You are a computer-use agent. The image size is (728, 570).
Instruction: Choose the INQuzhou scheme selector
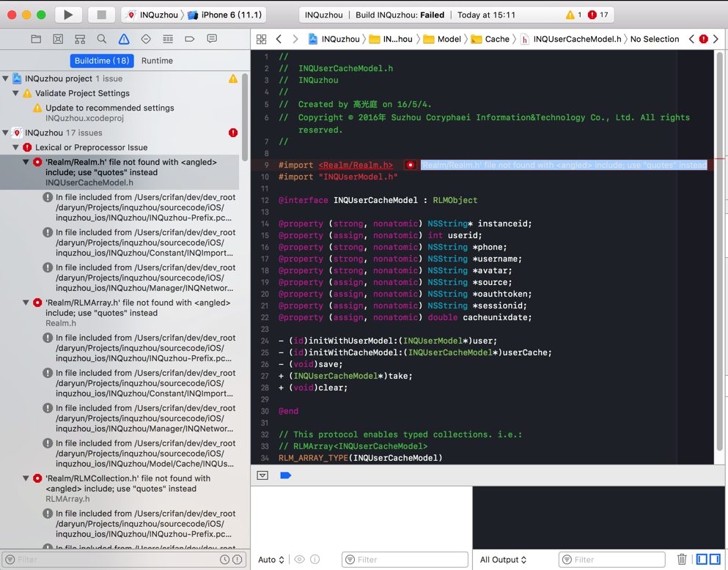click(x=152, y=15)
